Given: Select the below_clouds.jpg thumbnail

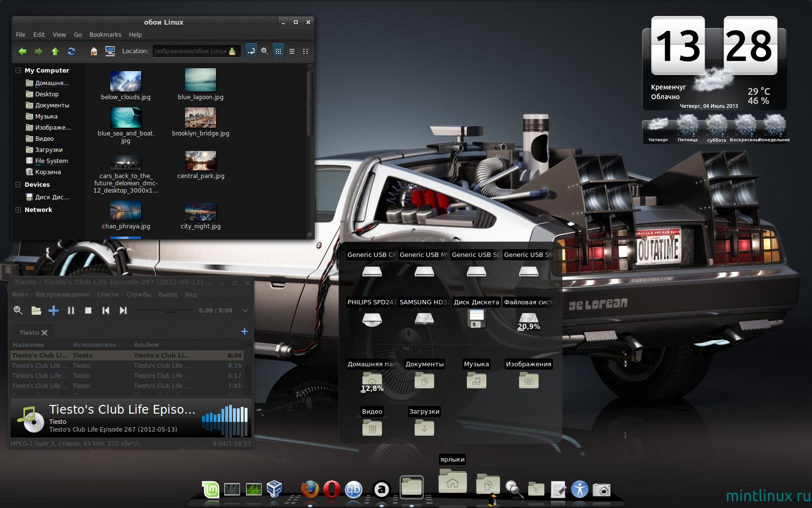Looking at the screenshot, I should point(126,81).
